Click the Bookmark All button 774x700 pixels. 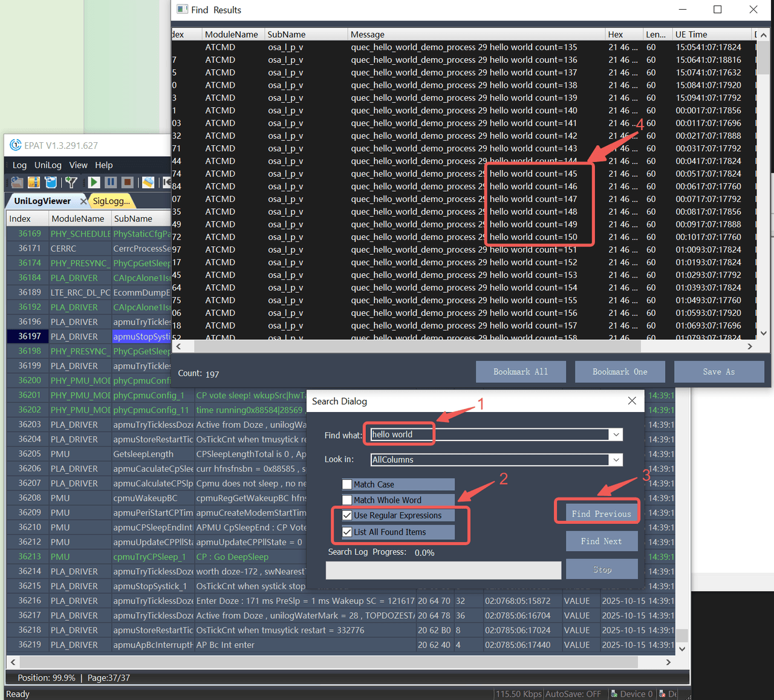(x=521, y=372)
